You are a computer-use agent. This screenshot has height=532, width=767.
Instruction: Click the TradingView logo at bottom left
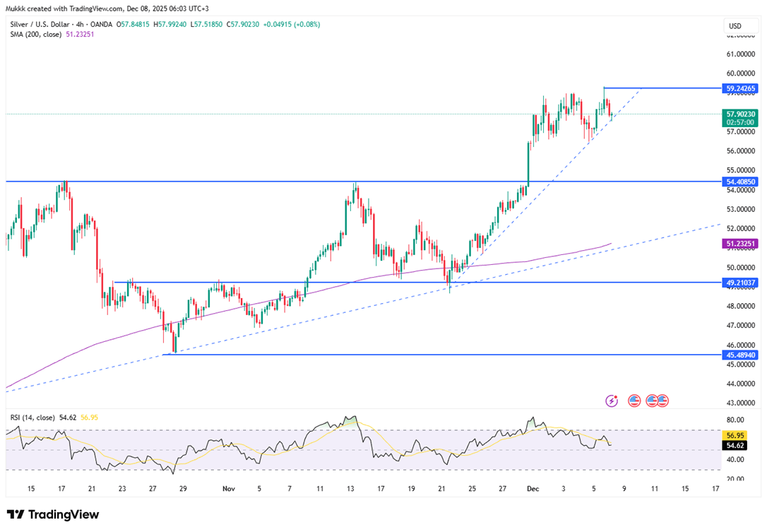pyautogui.click(x=53, y=514)
